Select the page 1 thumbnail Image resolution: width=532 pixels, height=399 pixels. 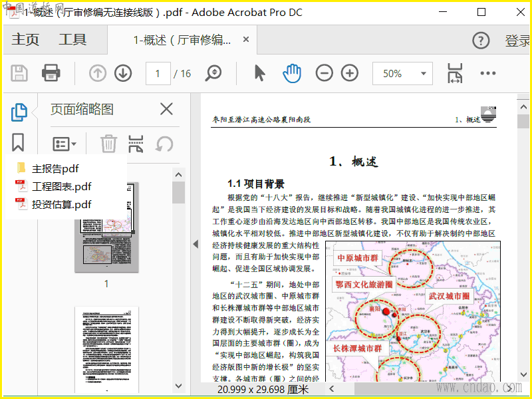pyautogui.click(x=106, y=227)
